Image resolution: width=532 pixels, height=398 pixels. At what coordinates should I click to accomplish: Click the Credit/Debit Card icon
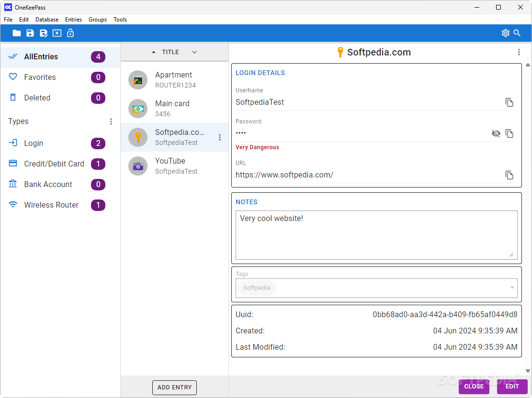tap(13, 164)
